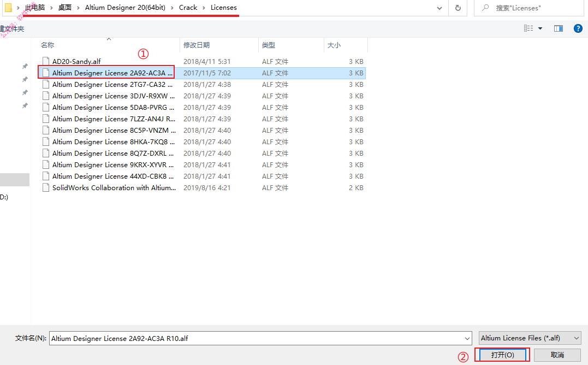This screenshot has width=588, height=365.
Task: Click the 2 KB size cell
Action: (x=356, y=187)
